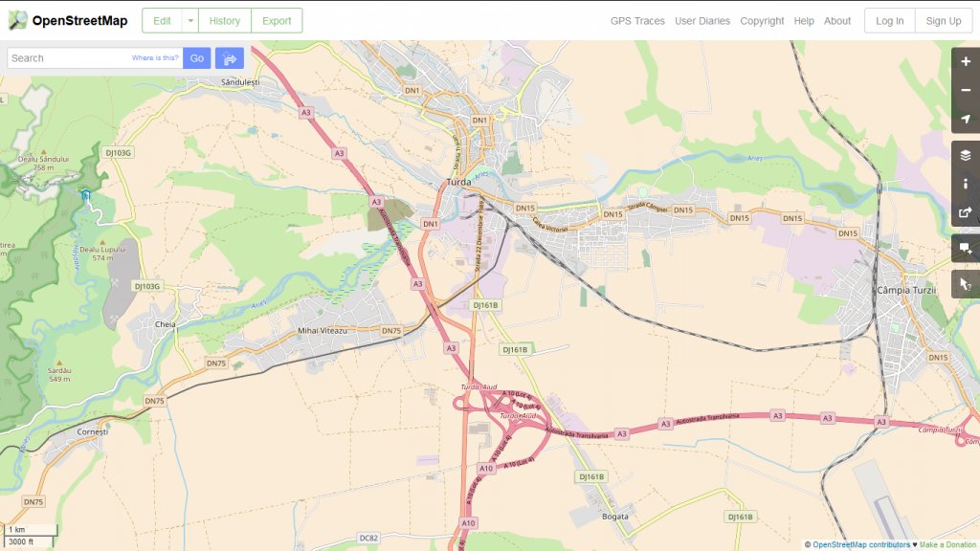Click the Cornești village label

pyautogui.click(x=93, y=431)
